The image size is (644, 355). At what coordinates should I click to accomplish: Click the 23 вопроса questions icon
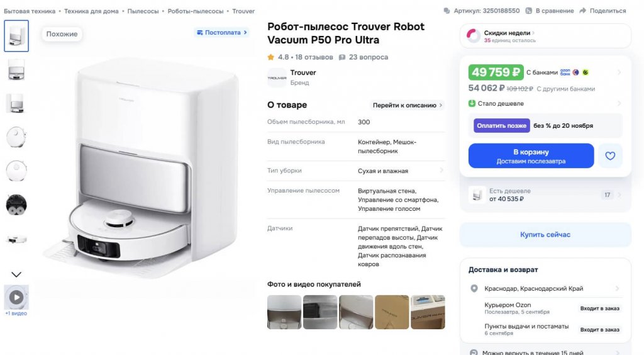pyautogui.click(x=341, y=57)
